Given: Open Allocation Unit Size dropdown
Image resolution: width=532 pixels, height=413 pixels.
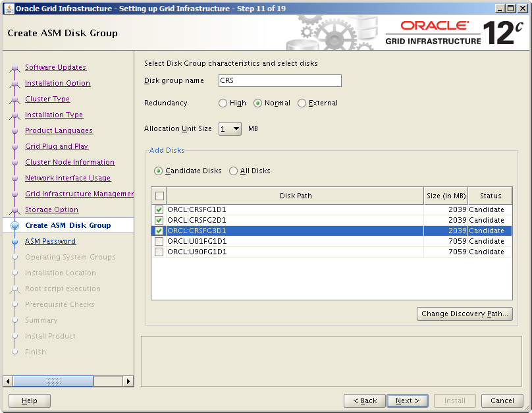Looking at the screenshot, I should tap(230, 129).
